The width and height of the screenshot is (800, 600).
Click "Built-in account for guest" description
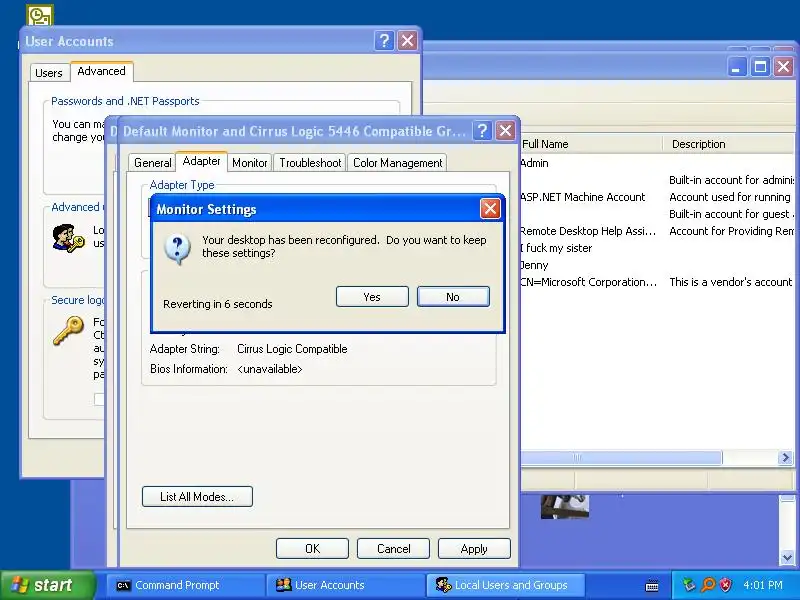tap(731, 214)
